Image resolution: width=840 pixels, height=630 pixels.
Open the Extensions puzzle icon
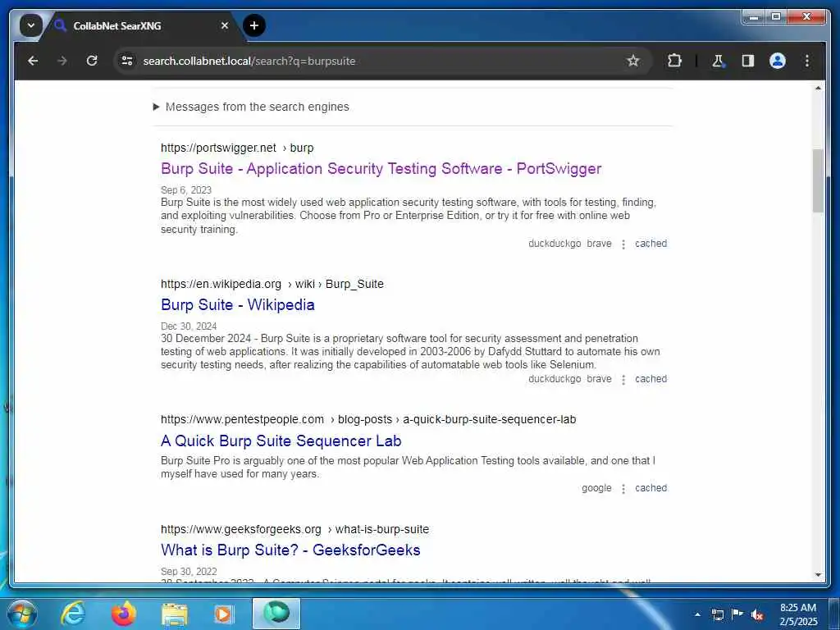(x=674, y=61)
